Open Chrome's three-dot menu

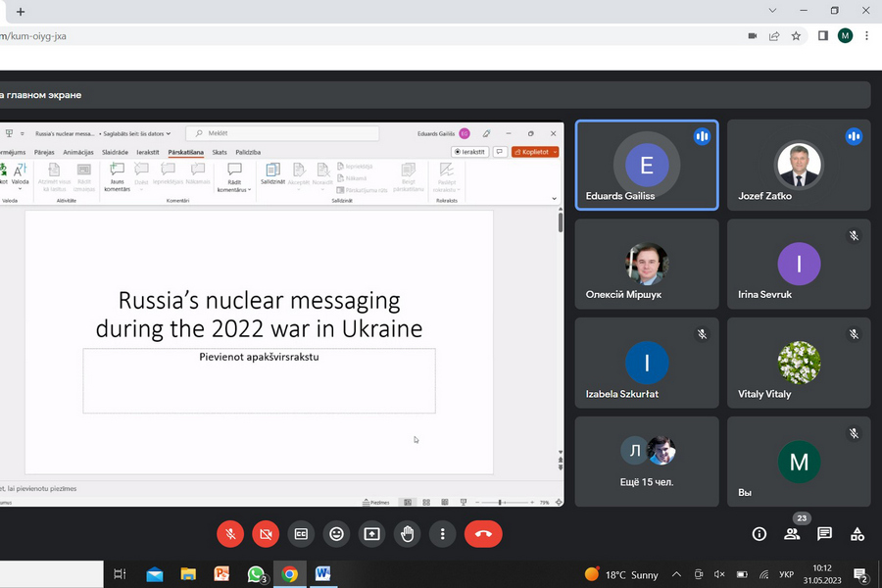[866, 36]
